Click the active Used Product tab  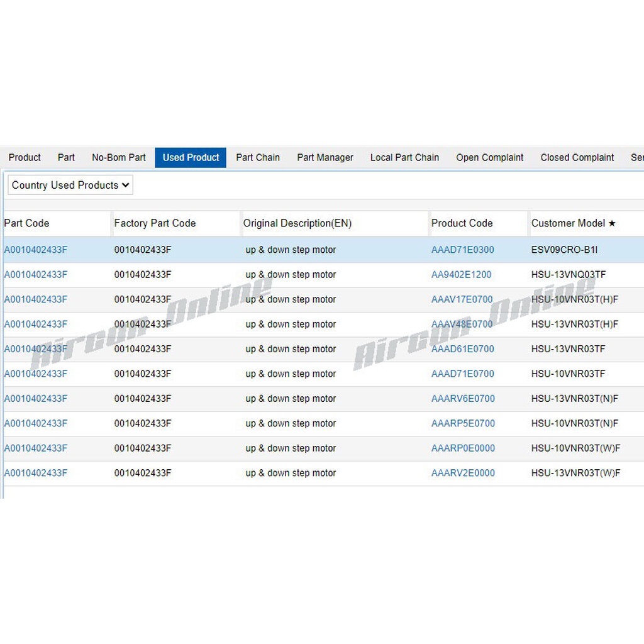tap(191, 158)
